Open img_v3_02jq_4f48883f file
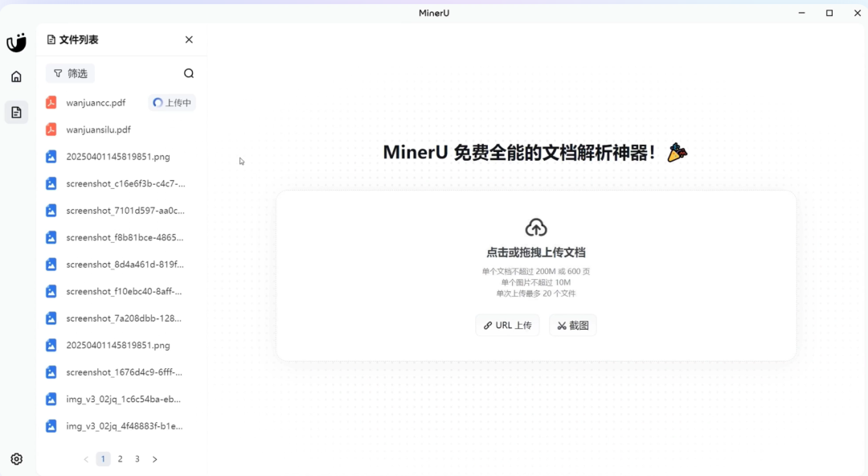Viewport: 868px width, 476px height. coord(125,426)
